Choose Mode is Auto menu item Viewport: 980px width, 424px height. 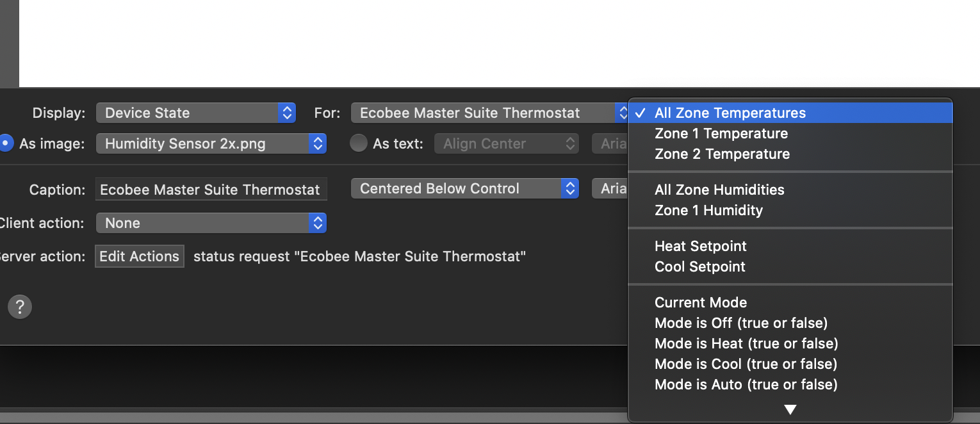coord(790,384)
